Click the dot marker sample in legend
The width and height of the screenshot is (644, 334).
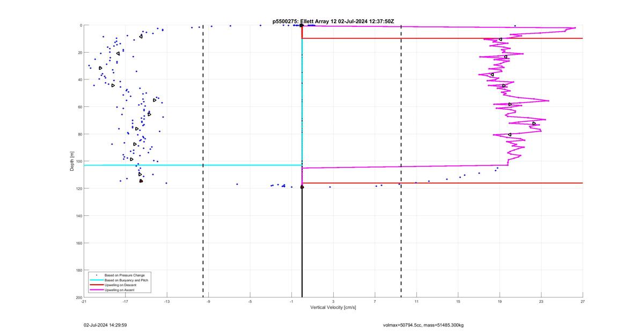coord(97,275)
